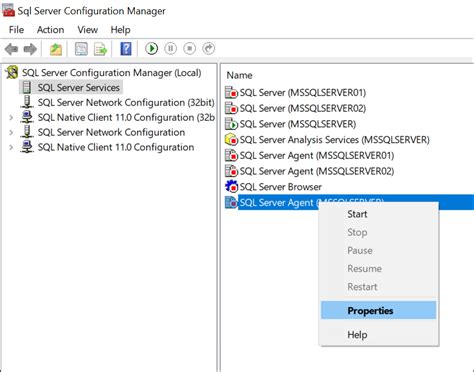The height and width of the screenshot is (372, 474).
Task: Click the Pause Service toolbar icon
Action: 170,49
